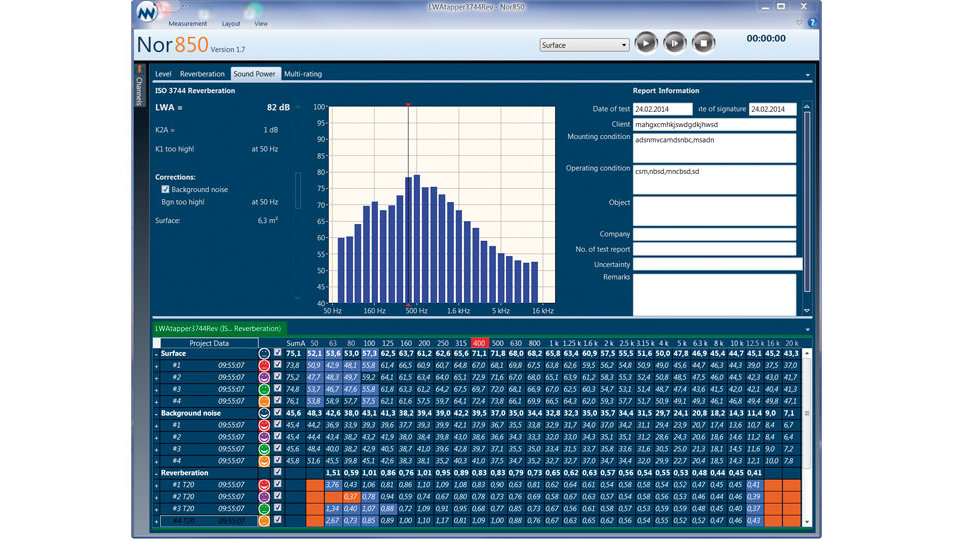Uncheck checkbox for Background noise #2
This screenshot has width=960, height=540.
coord(278,436)
